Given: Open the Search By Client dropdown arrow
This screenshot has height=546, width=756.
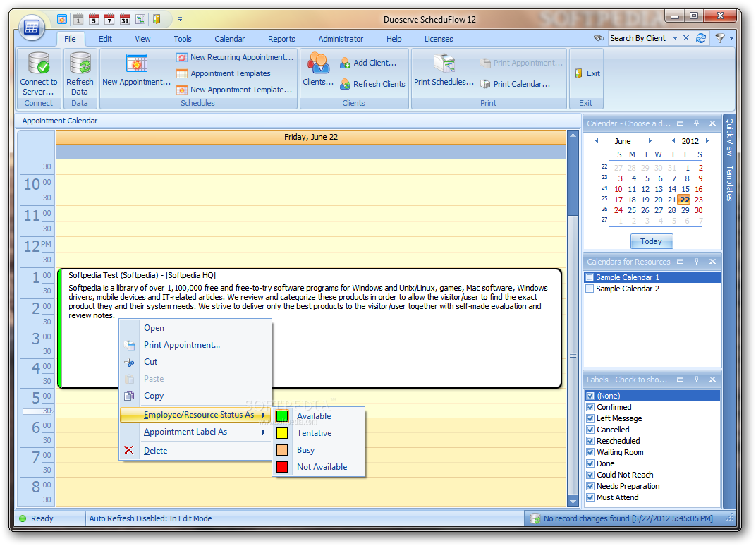Looking at the screenshot, I should [x=675, y=38].
